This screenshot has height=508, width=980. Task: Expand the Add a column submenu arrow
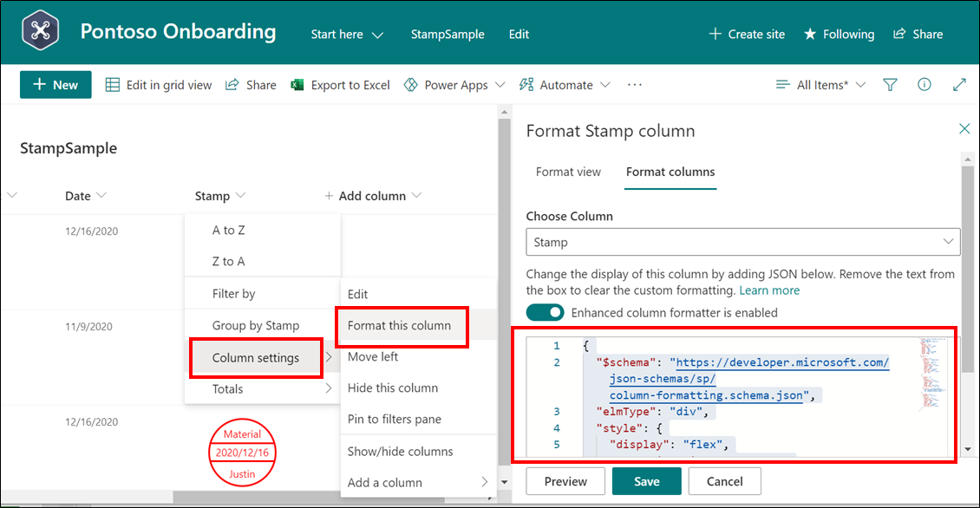coord(485,482)
